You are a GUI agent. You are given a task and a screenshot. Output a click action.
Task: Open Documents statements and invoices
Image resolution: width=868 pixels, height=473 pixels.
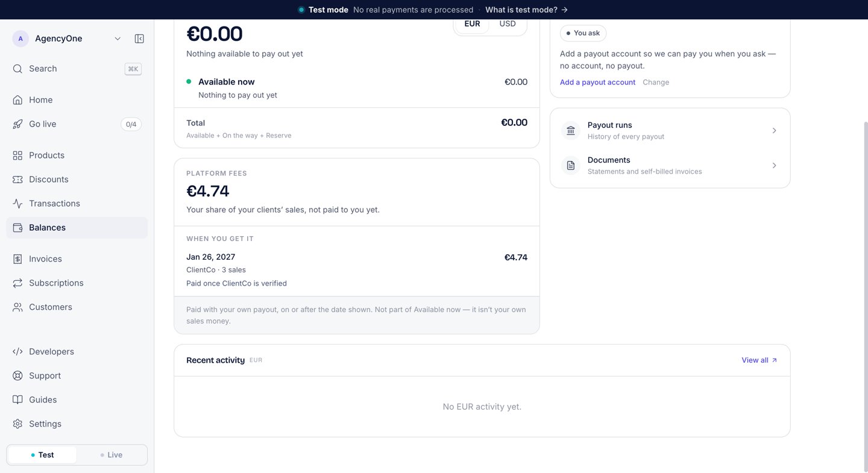pyautogui.click(x=670, y=165)
